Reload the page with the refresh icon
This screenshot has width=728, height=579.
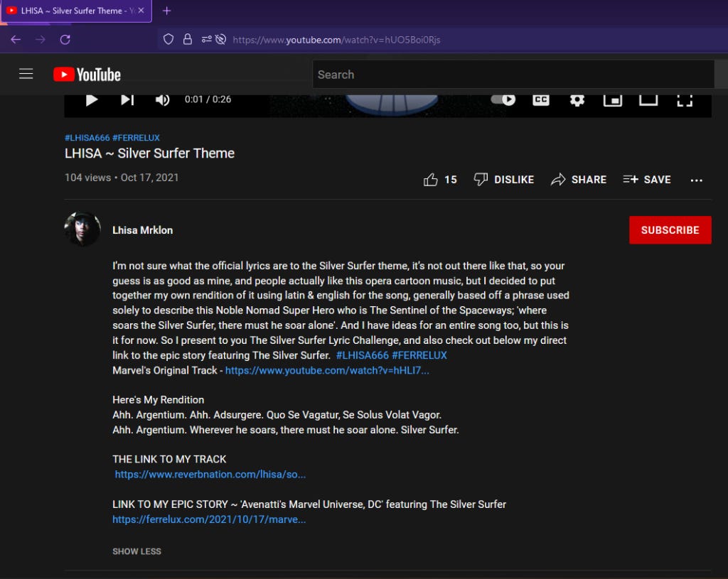tap(65, 40)
